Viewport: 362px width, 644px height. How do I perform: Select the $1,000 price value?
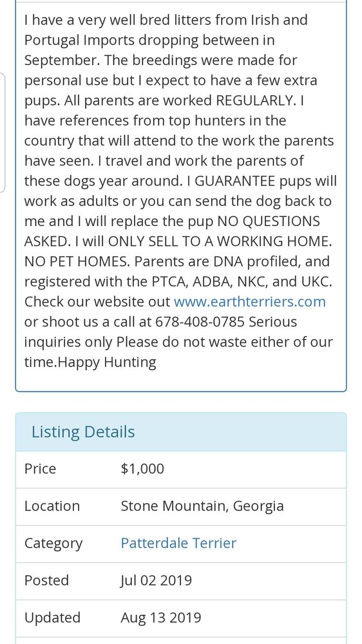(x=142, y=469)
